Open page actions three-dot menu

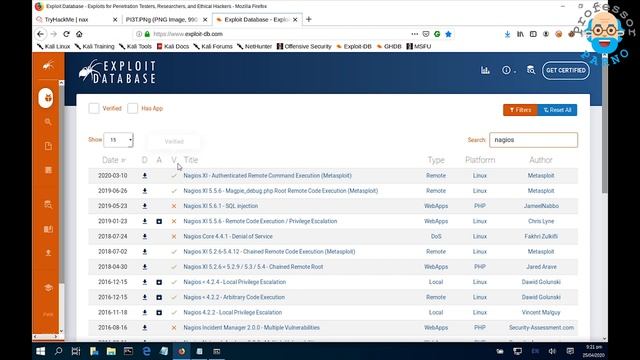pos(415,34)
